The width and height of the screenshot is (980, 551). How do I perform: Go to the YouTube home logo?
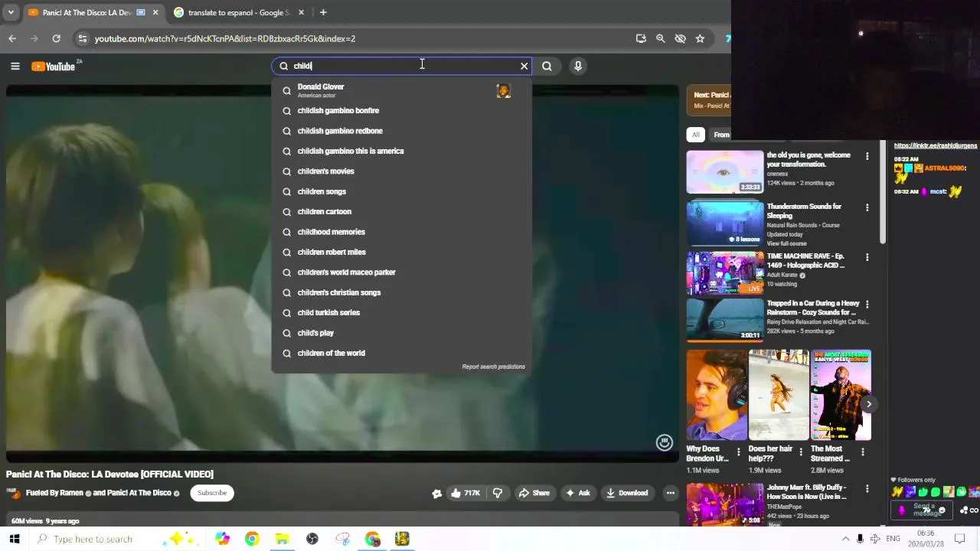point(54,67)
